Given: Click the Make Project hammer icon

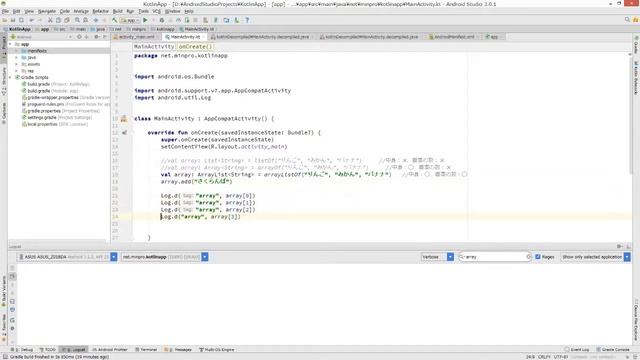Looking at the screenshot, I should [x=114, y=20].
